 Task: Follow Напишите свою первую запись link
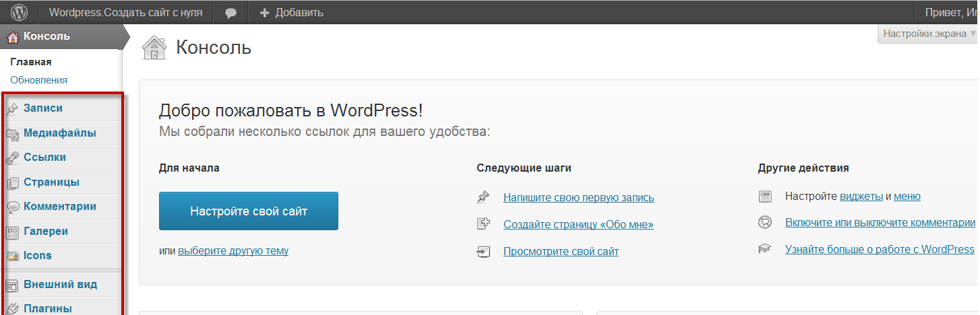pyautogui.click(x=579, y=197)
